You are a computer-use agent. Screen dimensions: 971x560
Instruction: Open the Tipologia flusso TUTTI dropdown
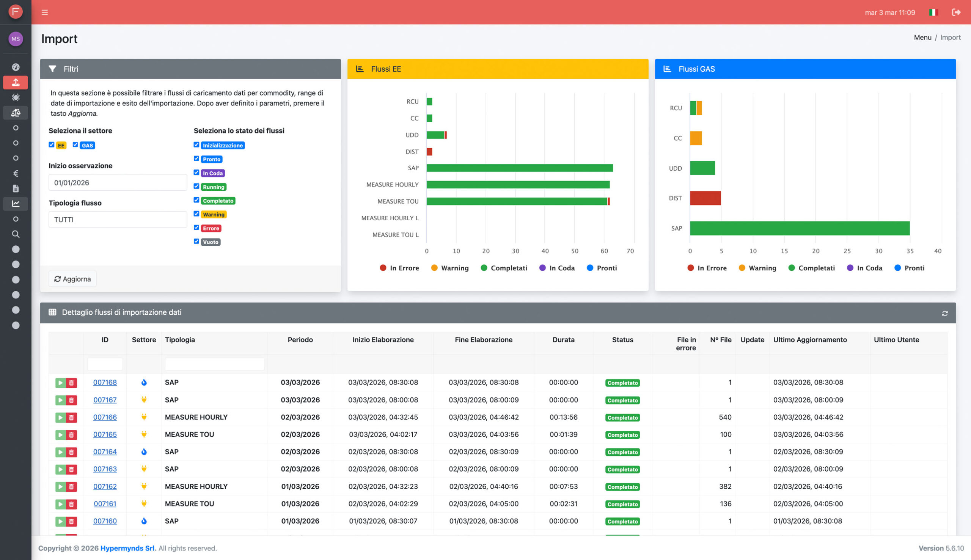(x=118, y=220)
